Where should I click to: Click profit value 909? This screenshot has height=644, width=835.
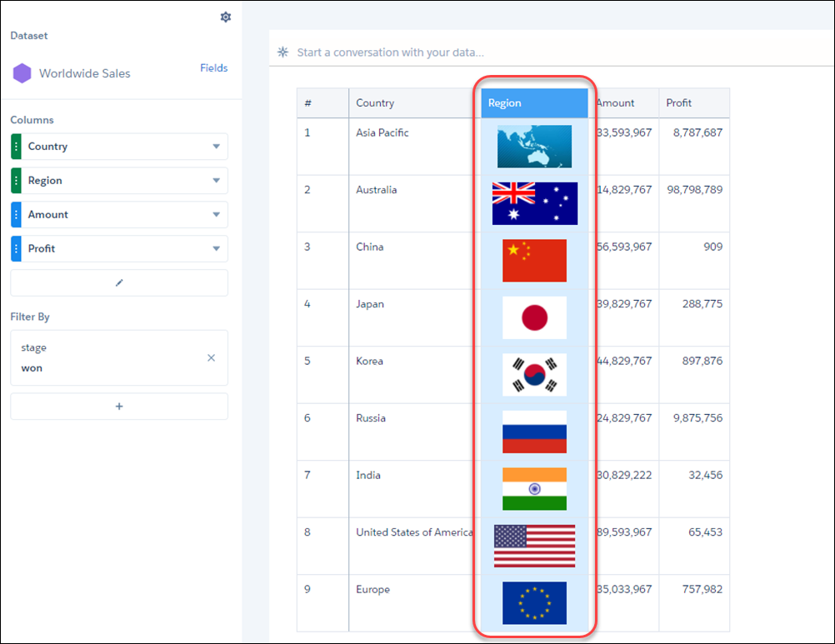(x=712, y=247)
